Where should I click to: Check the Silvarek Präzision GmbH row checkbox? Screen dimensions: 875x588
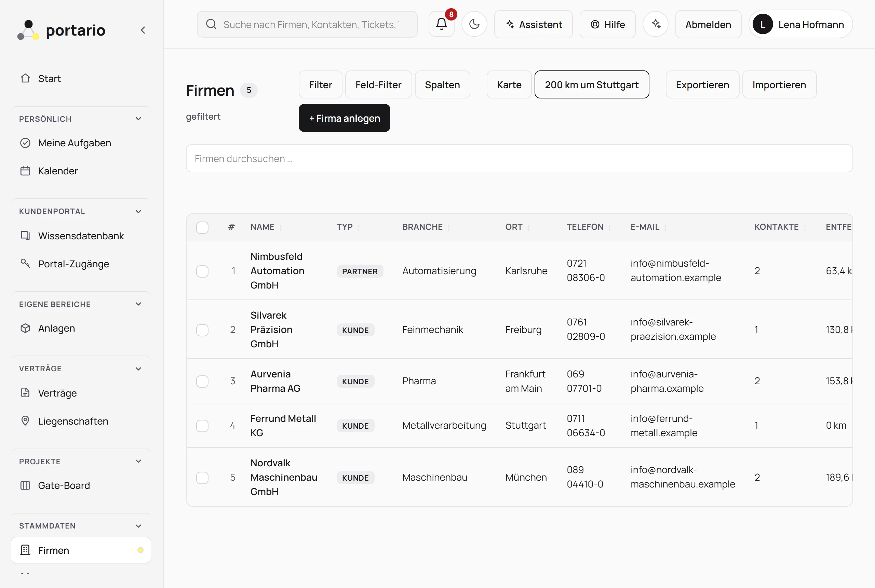tap(202, 330)
